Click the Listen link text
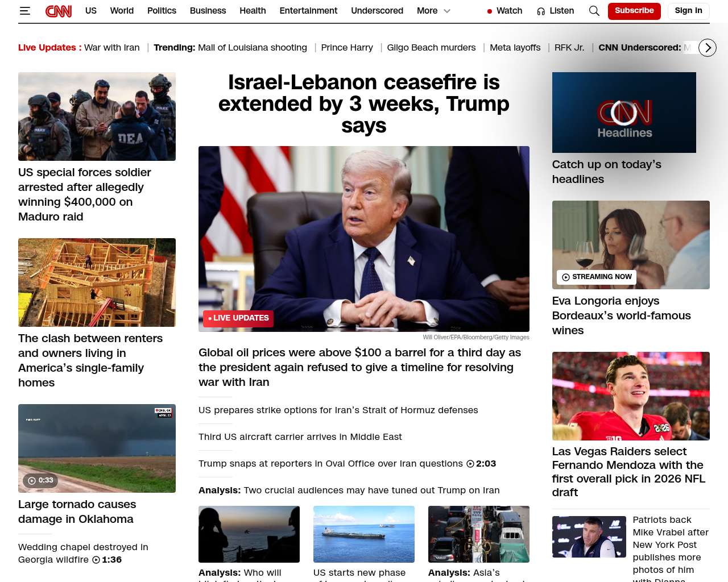The image size is (728, 582). point(562,11)
